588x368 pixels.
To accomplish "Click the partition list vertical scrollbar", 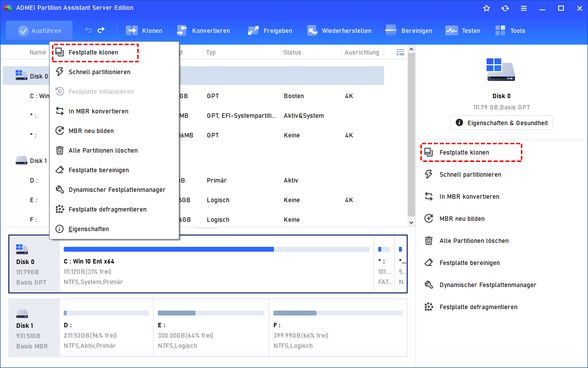I will point(411,135).
